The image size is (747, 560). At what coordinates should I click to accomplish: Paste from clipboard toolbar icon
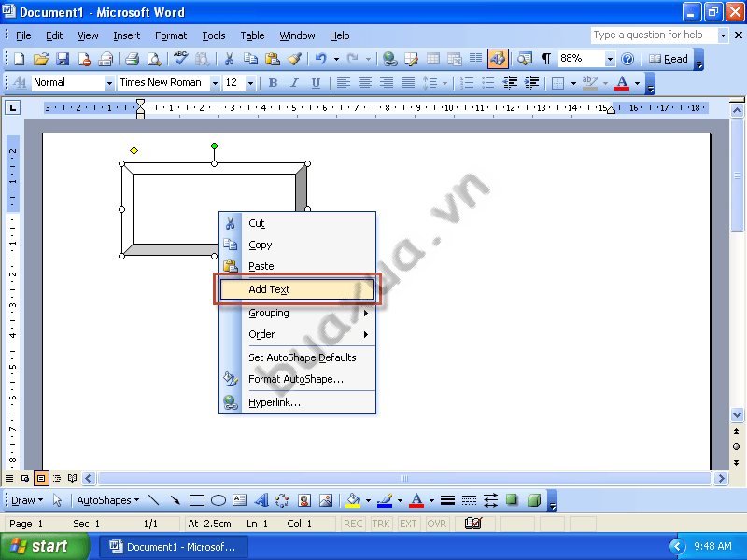click(273, 59)
